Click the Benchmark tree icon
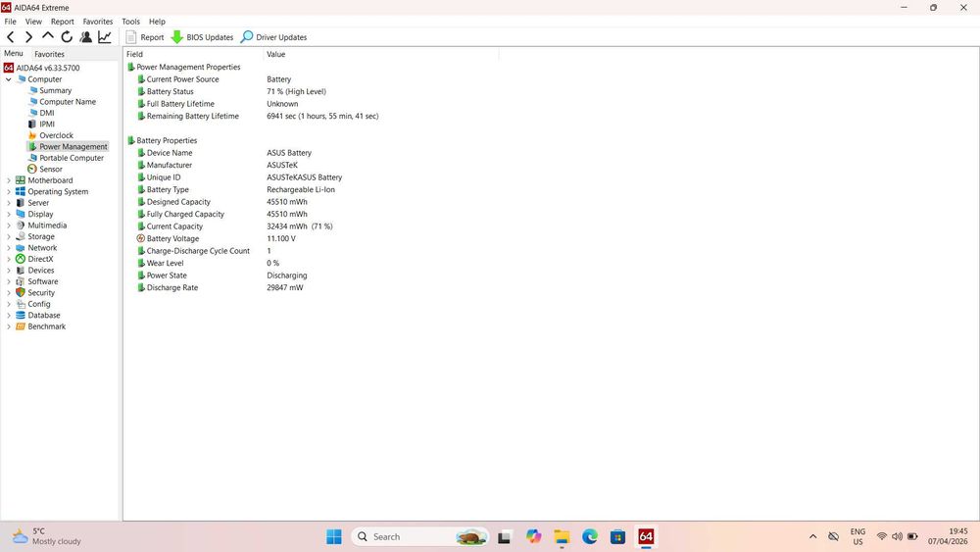Screen dimensions: 980x552 [x=21, y=326]
